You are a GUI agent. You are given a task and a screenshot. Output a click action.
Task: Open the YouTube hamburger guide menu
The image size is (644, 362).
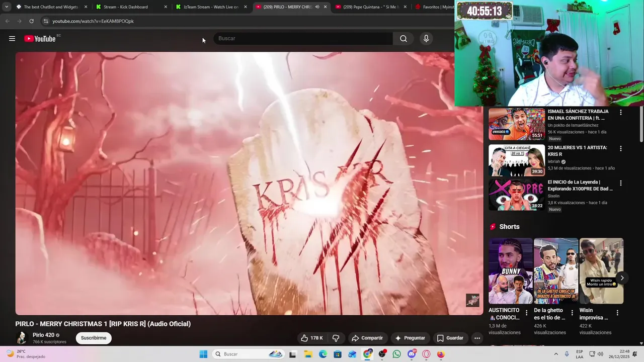[12, 39]
